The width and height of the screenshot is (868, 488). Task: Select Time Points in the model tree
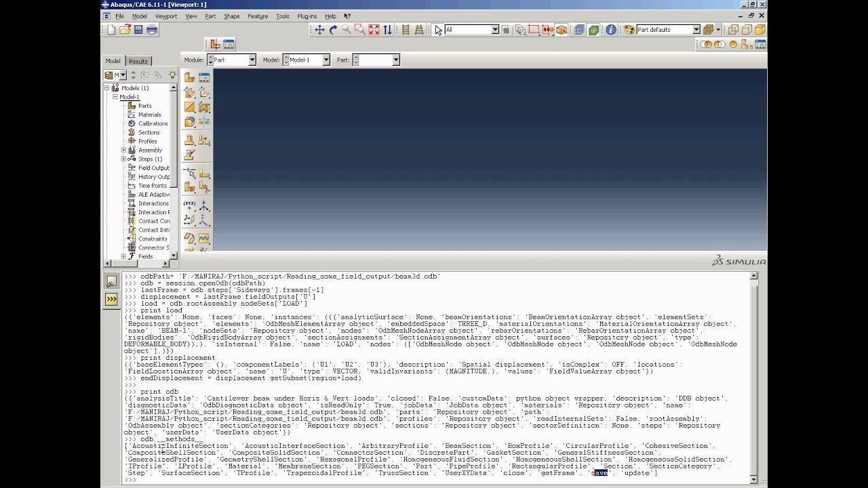[x=153, y=186]
